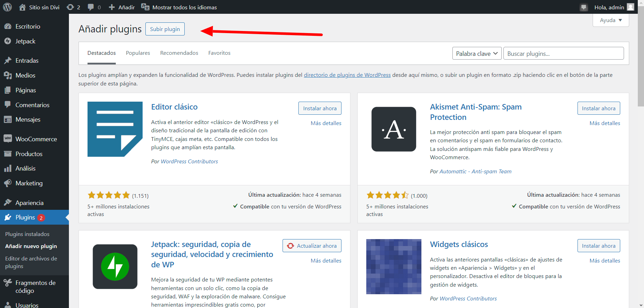Open directorio de plugins de WordPress link

pos(347,75)
